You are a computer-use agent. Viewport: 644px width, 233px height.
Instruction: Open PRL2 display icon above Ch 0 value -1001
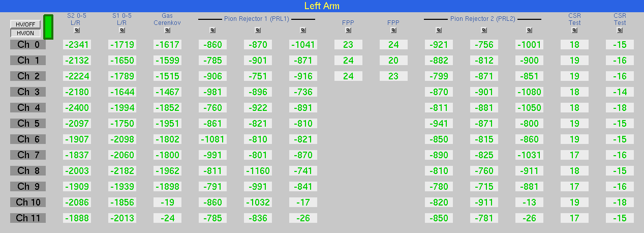coord(529,30)
